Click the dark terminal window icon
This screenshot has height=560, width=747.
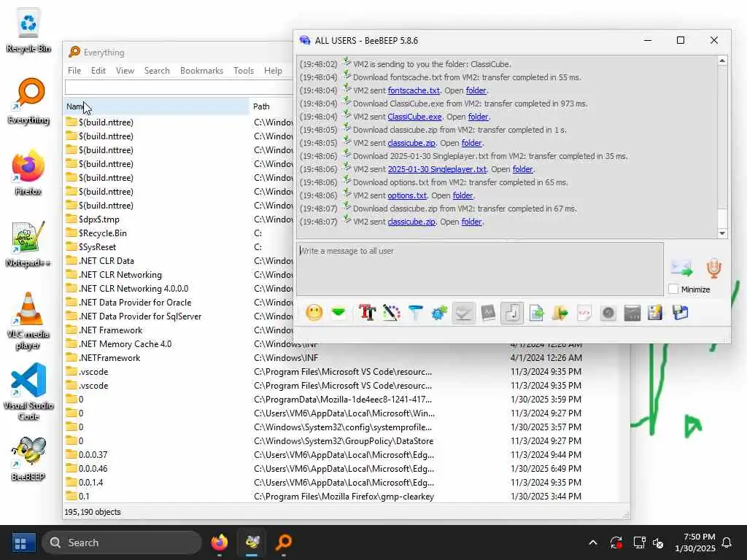pos(632,313)
